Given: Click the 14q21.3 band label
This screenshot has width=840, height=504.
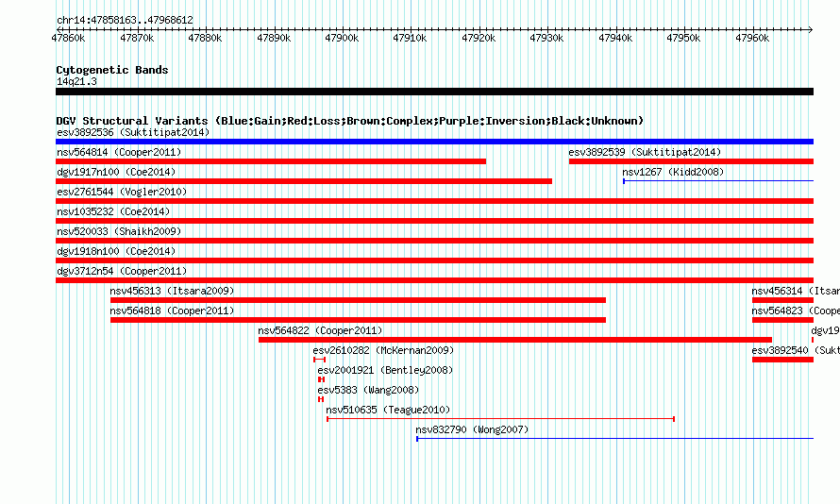Looking at the screenshot, I should (x=76, y=81).
